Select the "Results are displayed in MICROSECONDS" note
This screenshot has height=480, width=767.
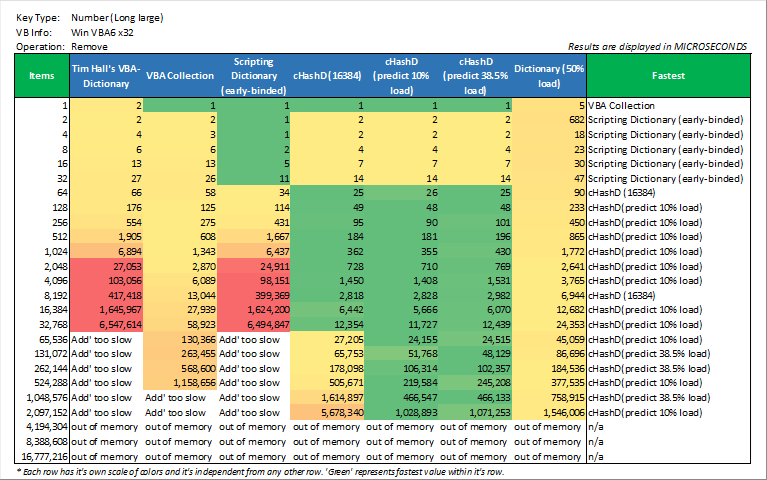click(x=665, y=46)
